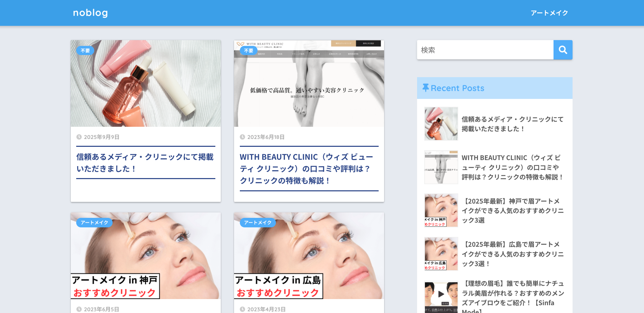644x313 pixels.
Task: Select the 不要 category badge on the first post
Action: point(85,50)
